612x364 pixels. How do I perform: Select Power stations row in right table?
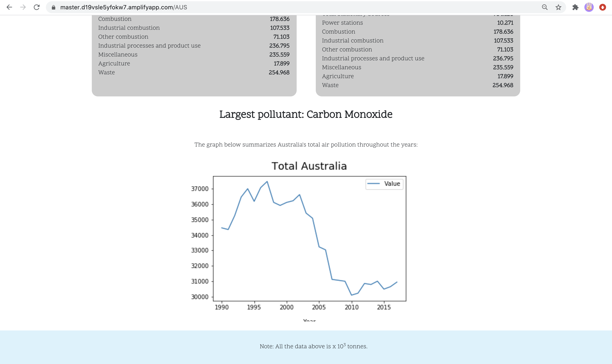(x=342, y=23)
